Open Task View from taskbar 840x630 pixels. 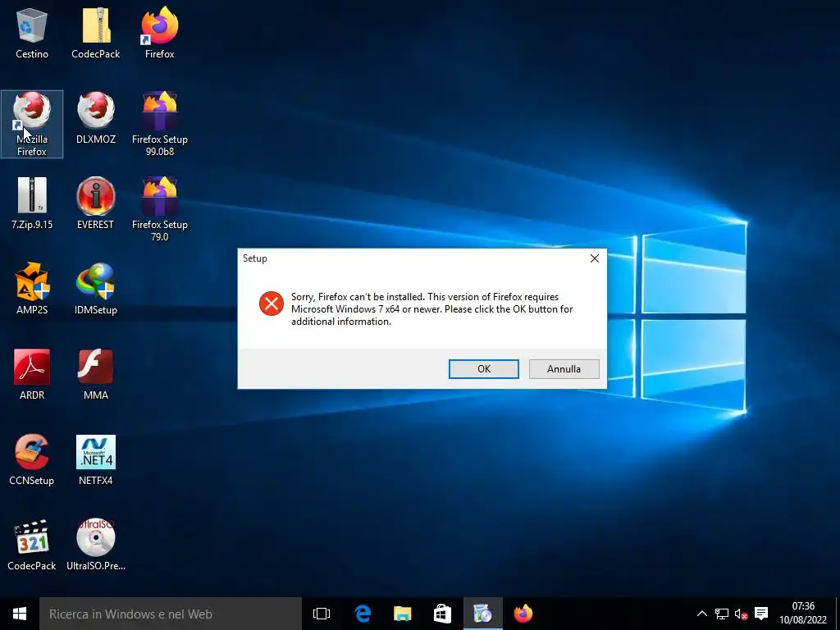click(322, 614)
